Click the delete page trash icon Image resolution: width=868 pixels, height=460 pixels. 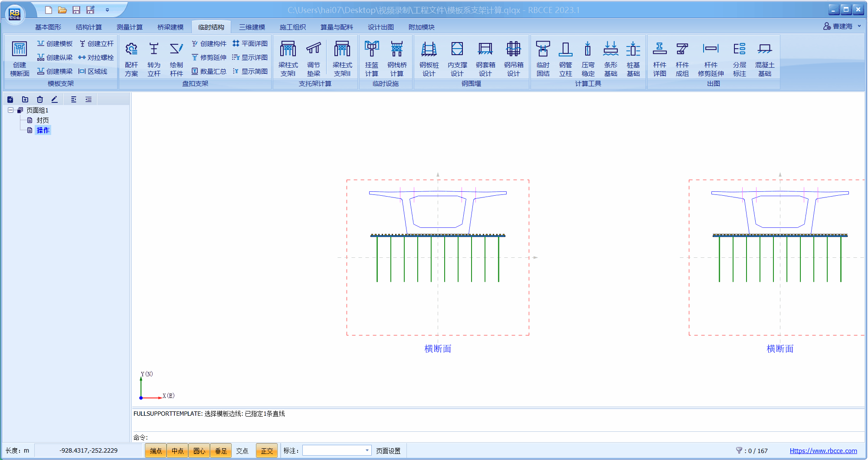(40, 99)
